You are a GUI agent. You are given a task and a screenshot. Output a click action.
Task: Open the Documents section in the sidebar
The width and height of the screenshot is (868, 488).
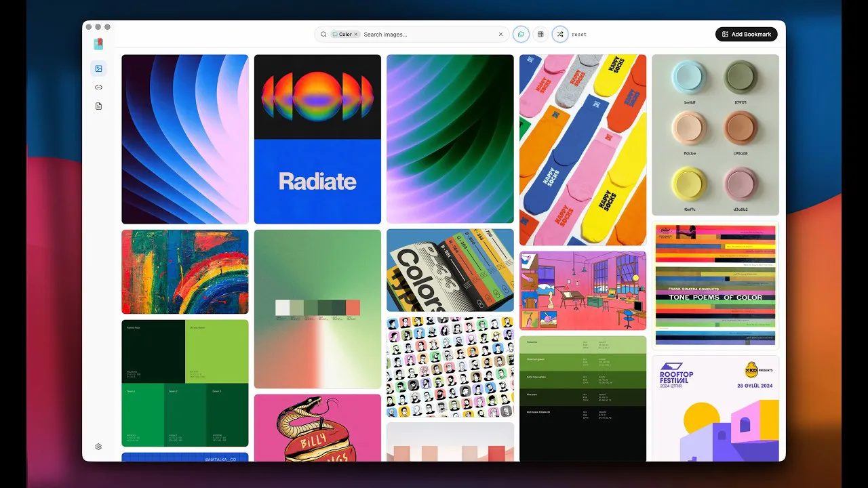point(98,106)
